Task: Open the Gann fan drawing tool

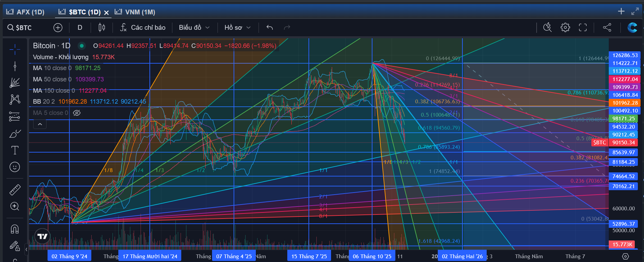Action: [15, 83]
